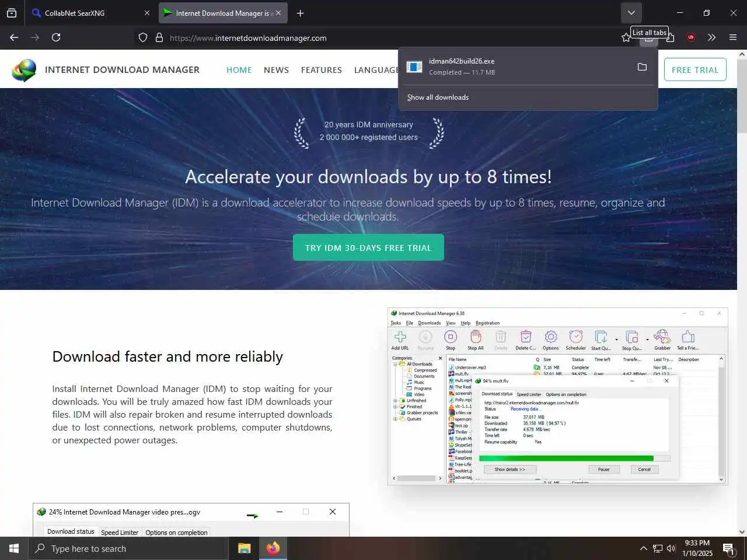Image resolution: width=747 pixels, height=560 pixels.
Task: Show idman642build26.exe in its folder
Action: tap(642, 67)
